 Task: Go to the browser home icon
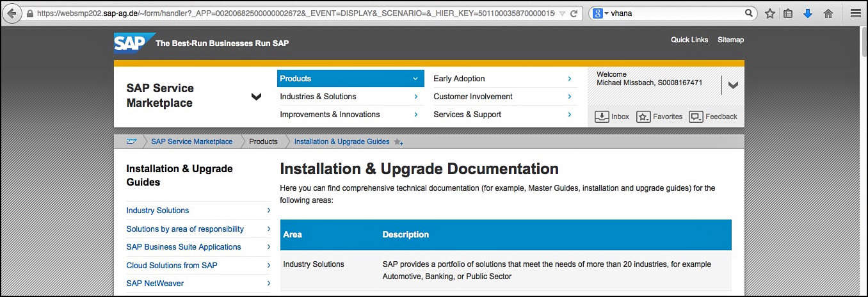click(x=828, y=13)
